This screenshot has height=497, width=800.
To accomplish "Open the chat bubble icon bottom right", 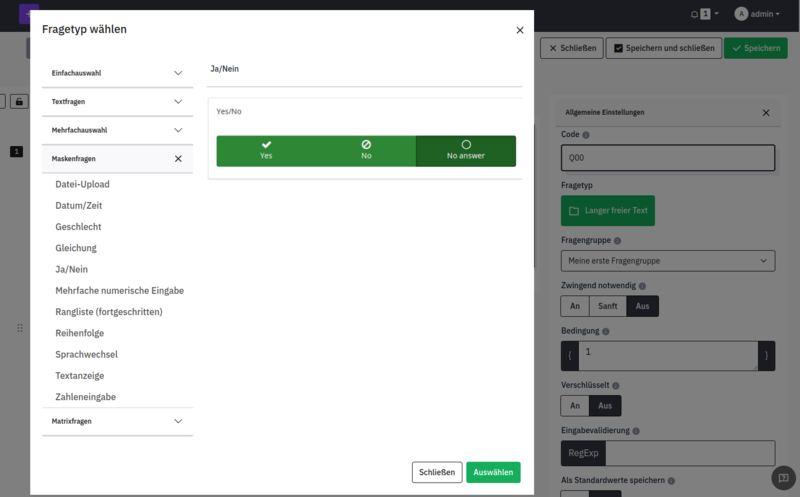I will pos(785,478).
